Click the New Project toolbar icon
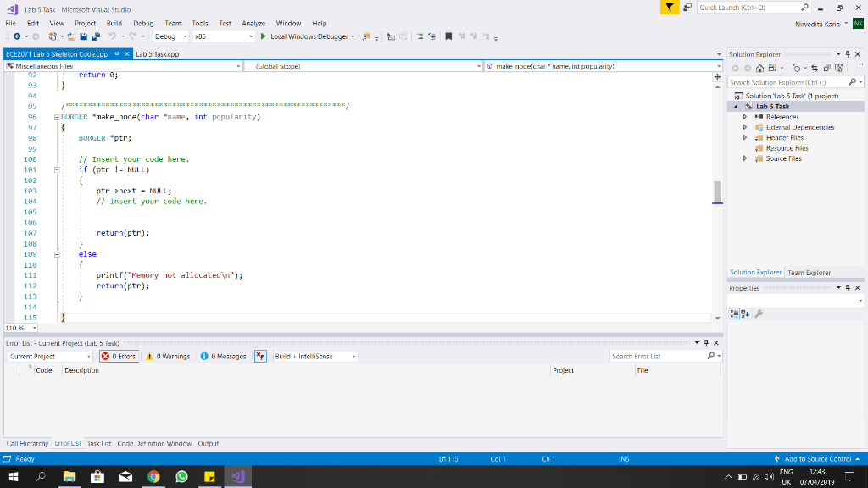The height and width of the screenshot is (488, 868). click(53, 36)
